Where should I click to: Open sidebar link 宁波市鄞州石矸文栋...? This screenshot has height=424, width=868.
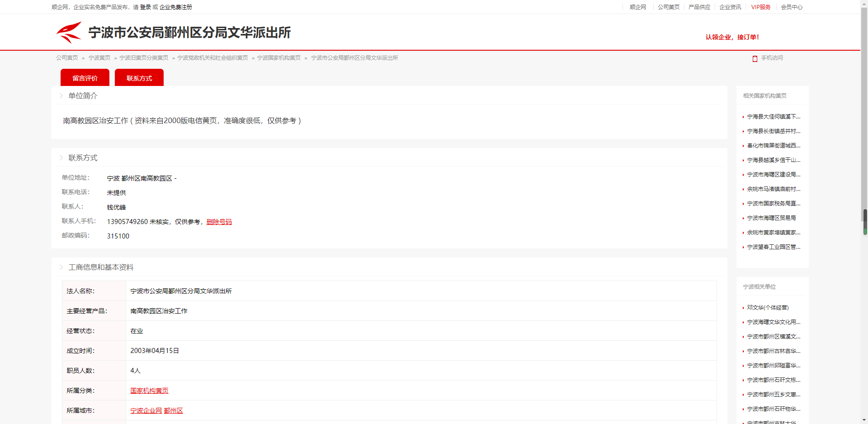(x=774, y=380)
